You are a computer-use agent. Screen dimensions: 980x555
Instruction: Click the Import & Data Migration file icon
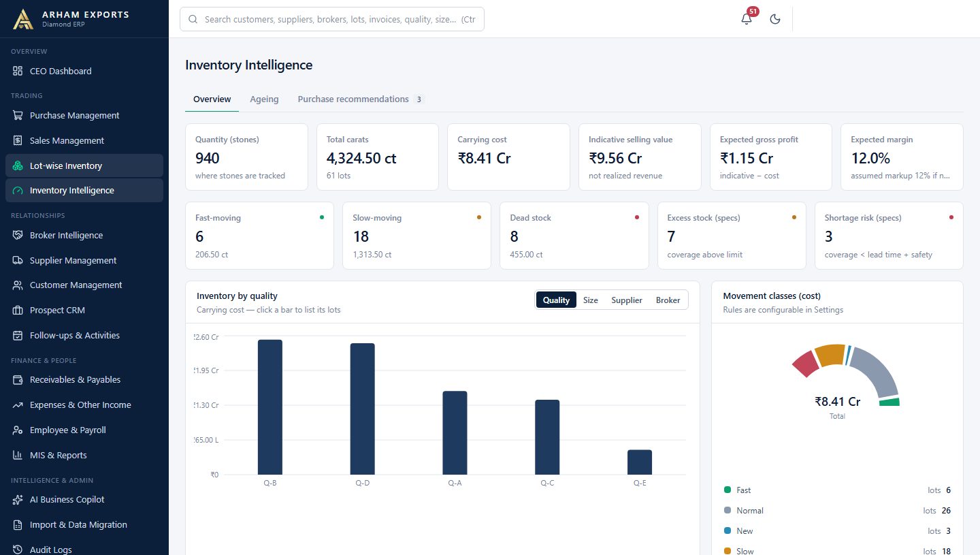point(18,524)
